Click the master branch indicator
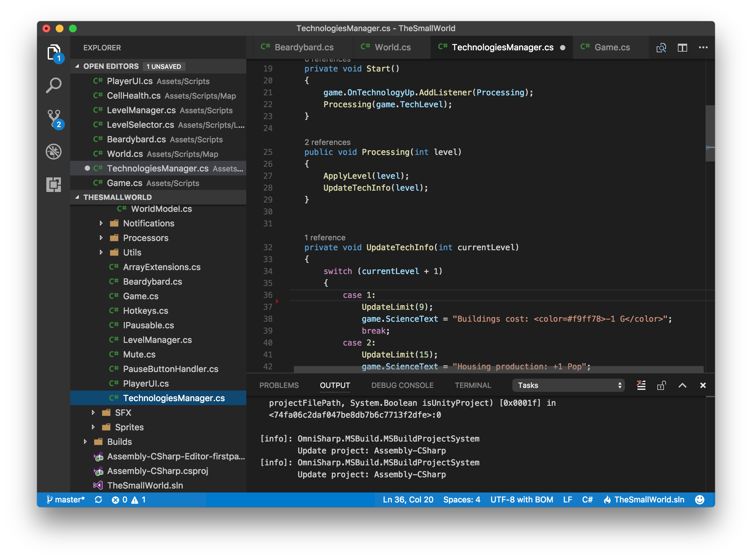The height and width of the screenshot is (560, 752). pyautogui.click(x=66, y=500)
